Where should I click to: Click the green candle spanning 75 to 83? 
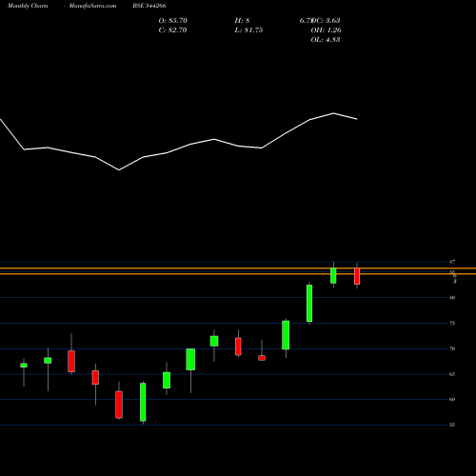pos(309,304)
